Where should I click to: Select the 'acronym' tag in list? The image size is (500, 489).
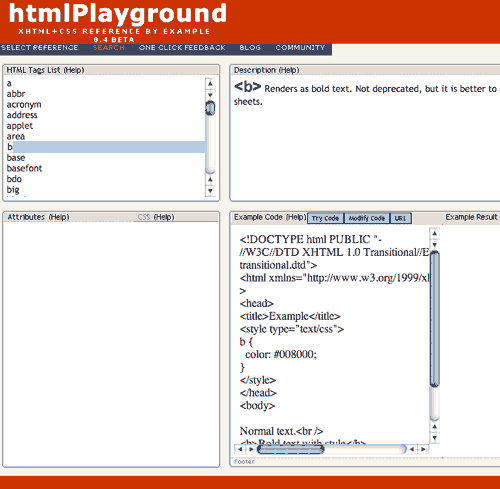[24, 104]
